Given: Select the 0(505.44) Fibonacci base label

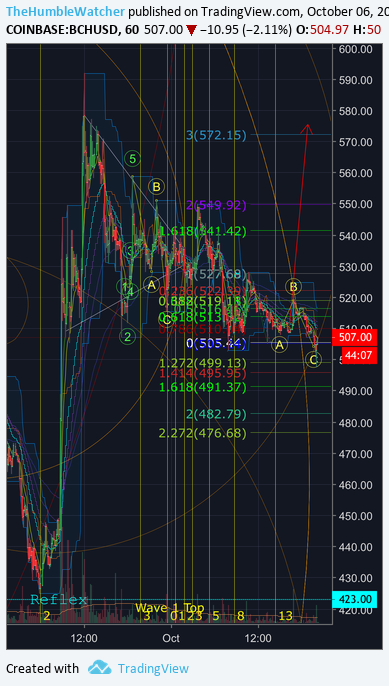Looking at the screenshot, I should click(x=216, y=343).
